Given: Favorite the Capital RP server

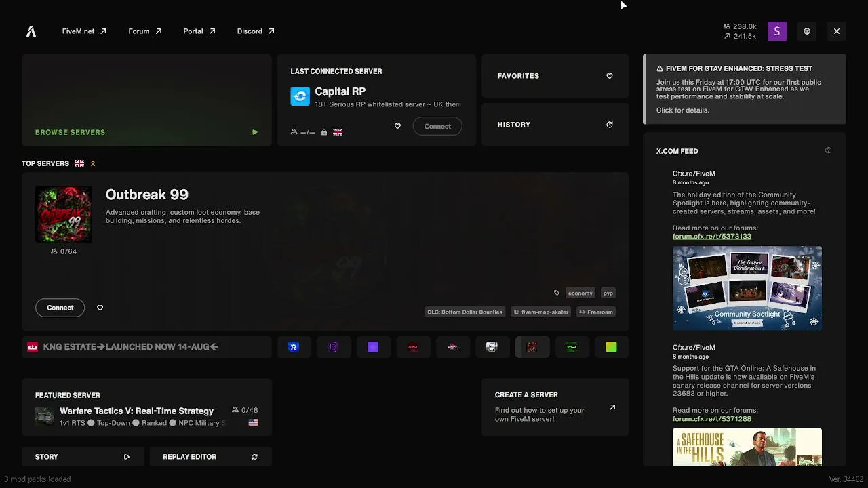Looking at the screenshot, I should [397, 126].
